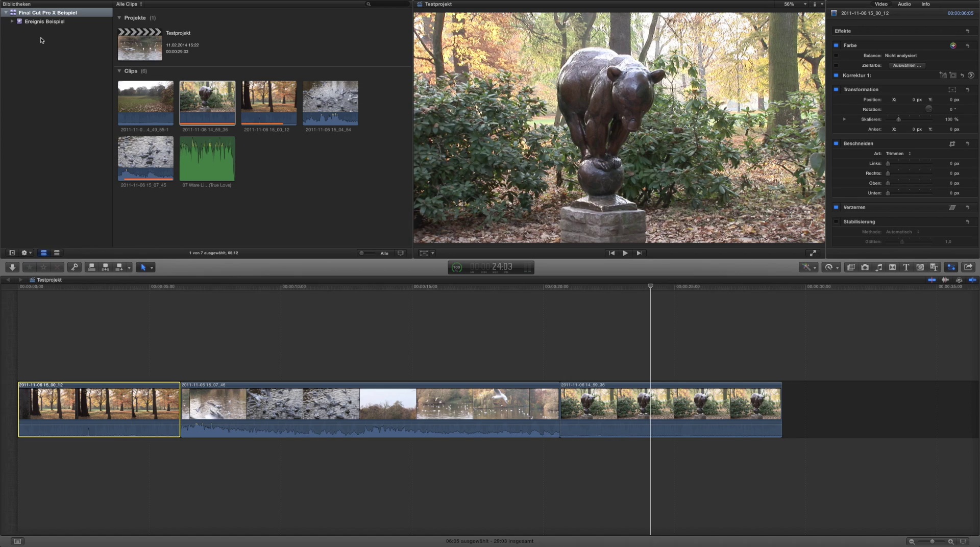Enable the Balance checkbox under Farbe

pos(836,56)
